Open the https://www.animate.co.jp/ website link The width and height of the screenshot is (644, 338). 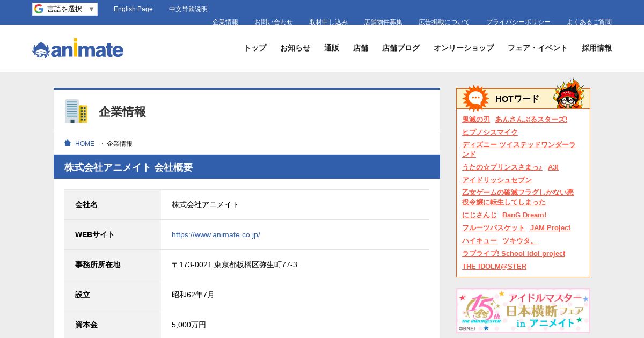point(216,234)
